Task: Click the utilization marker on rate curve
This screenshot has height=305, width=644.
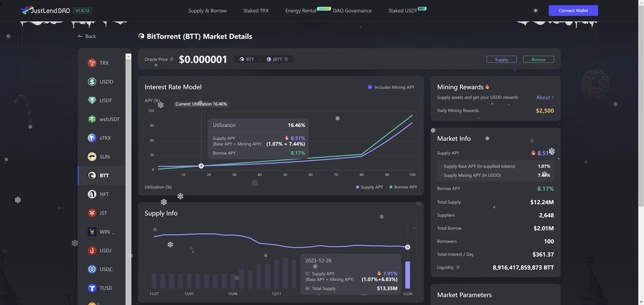Action: click(x=201, y=166)
